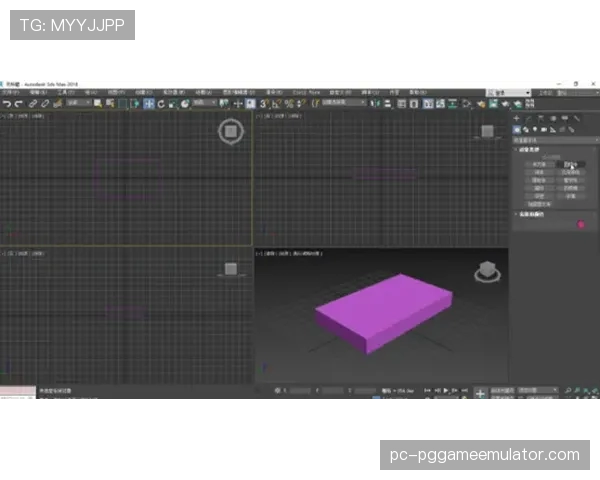The width and height of the screenshot is (600, 480).
Task: Click the Redo arrow in the main toolbar
Action: [19, 103]
